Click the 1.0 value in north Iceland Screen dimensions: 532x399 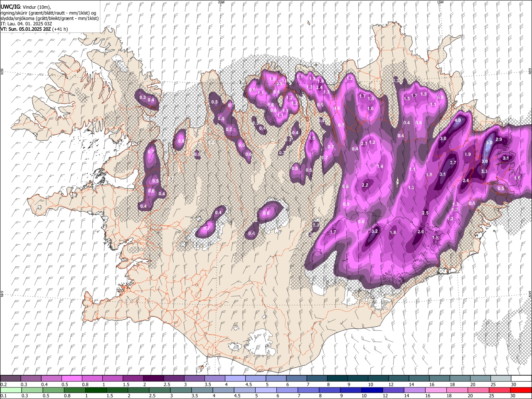click(x=273, y=79)
